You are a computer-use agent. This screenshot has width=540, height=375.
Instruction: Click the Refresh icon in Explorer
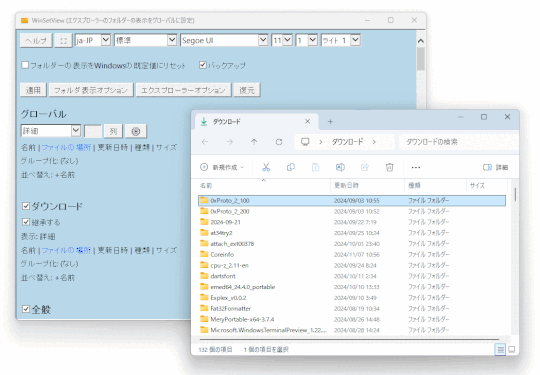[x=279, y=142]
